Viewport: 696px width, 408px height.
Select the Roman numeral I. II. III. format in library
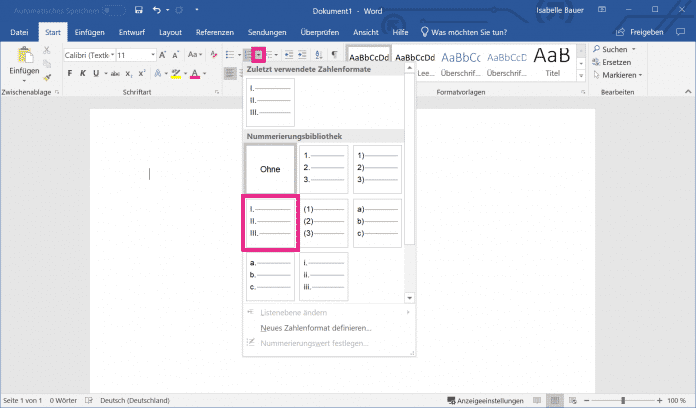point(270,222)
